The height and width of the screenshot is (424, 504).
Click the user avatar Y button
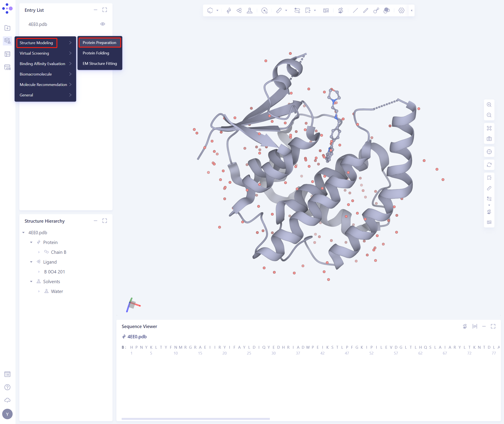pos(7,414)
